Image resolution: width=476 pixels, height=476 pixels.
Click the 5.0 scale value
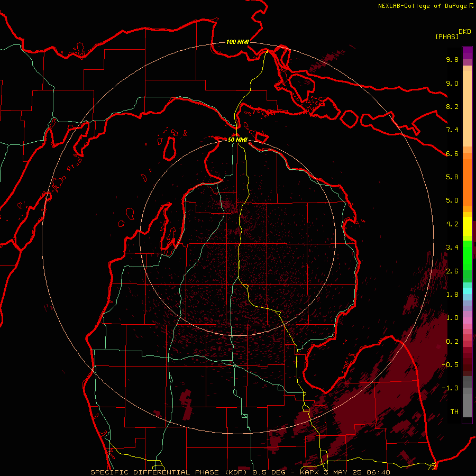coord(452,200)
